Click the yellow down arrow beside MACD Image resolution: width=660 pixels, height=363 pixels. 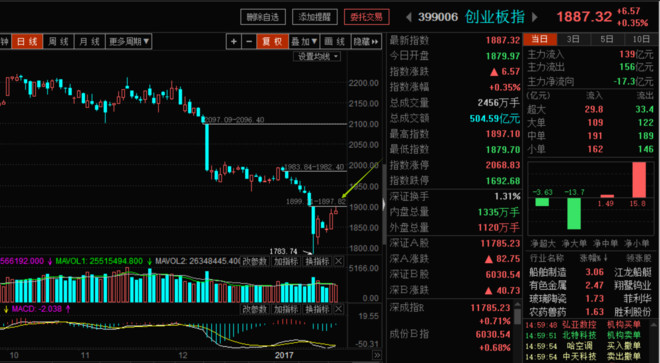(6, 309)
